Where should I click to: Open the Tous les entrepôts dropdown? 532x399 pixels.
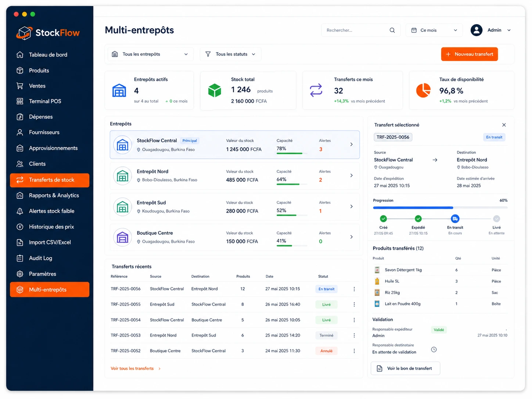(150, 54)
